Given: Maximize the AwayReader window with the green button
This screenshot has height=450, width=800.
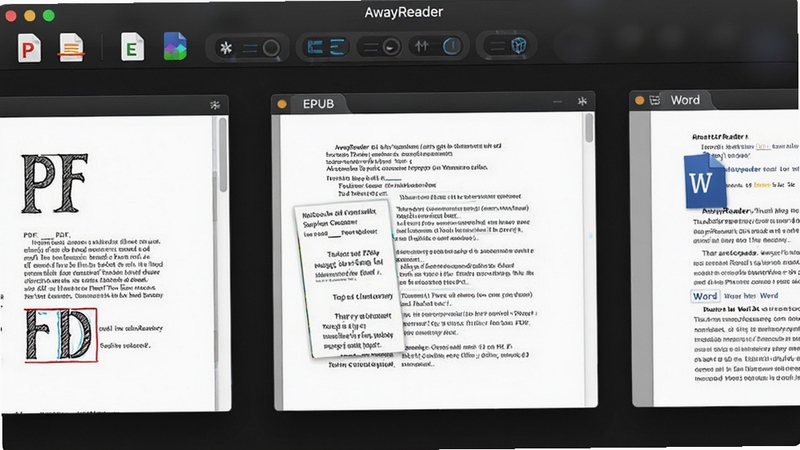Looking at the screenshot, I should pyautogui.click(x=48, y=16).
